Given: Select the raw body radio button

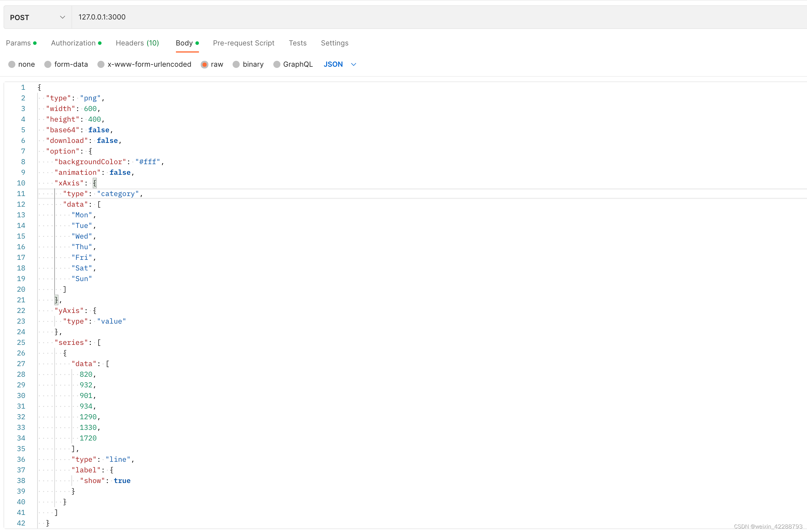Looking at the screenshot, I should point(204,64).
